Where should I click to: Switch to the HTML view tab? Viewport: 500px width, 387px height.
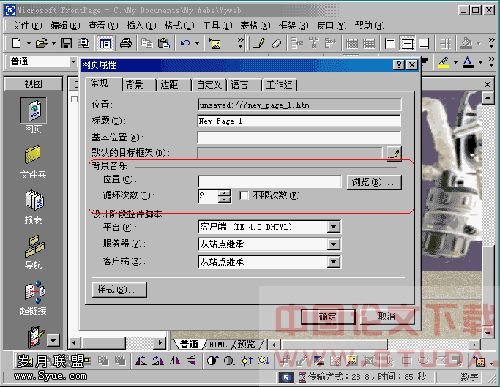point(218,344)
